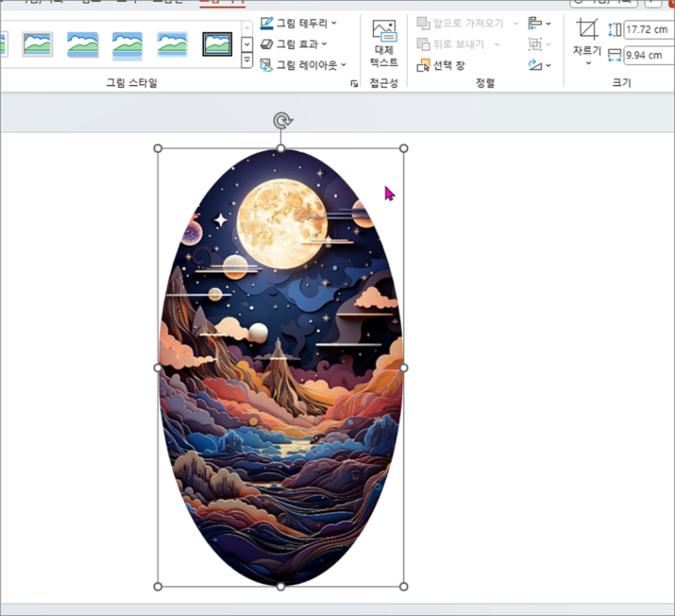Open the Picture Layout (그림 레이아웃) menu
The width and height of the screenshot is (675, 616).
pos(303,65)
